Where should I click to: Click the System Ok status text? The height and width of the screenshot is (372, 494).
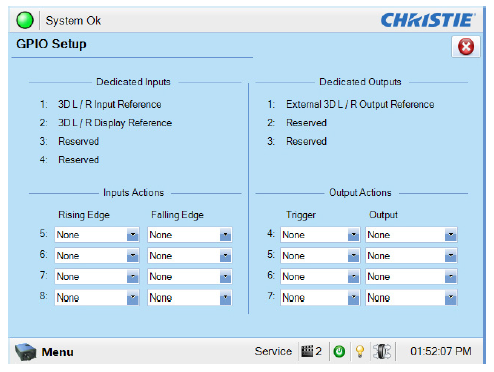click(73, 21)
